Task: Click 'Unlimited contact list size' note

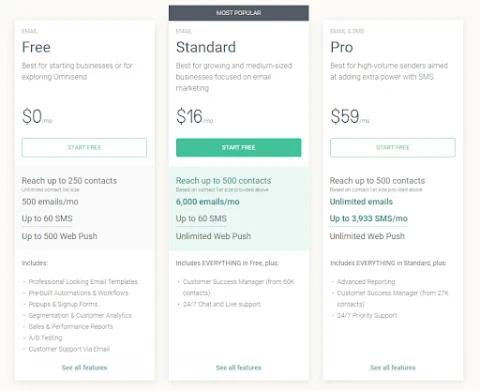Action: point(51,190)
